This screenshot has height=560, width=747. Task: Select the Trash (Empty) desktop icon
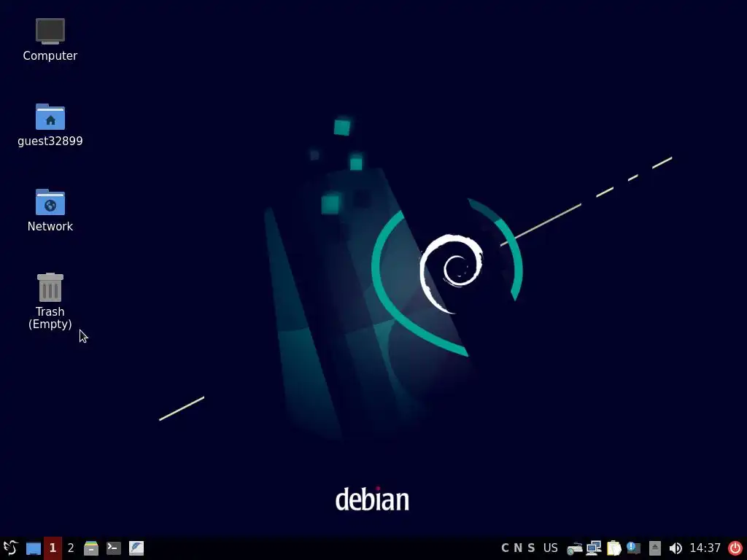(50, 301)
